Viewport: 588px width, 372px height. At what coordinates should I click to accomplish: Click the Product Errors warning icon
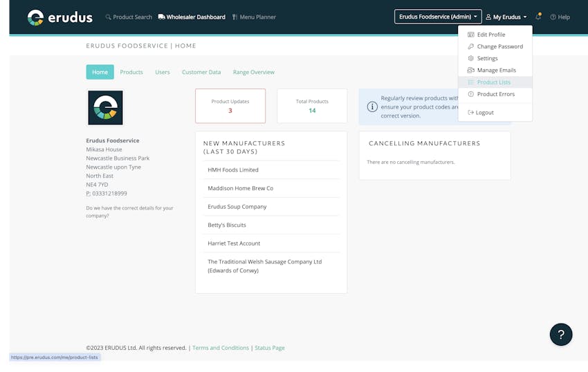point(470,94)
